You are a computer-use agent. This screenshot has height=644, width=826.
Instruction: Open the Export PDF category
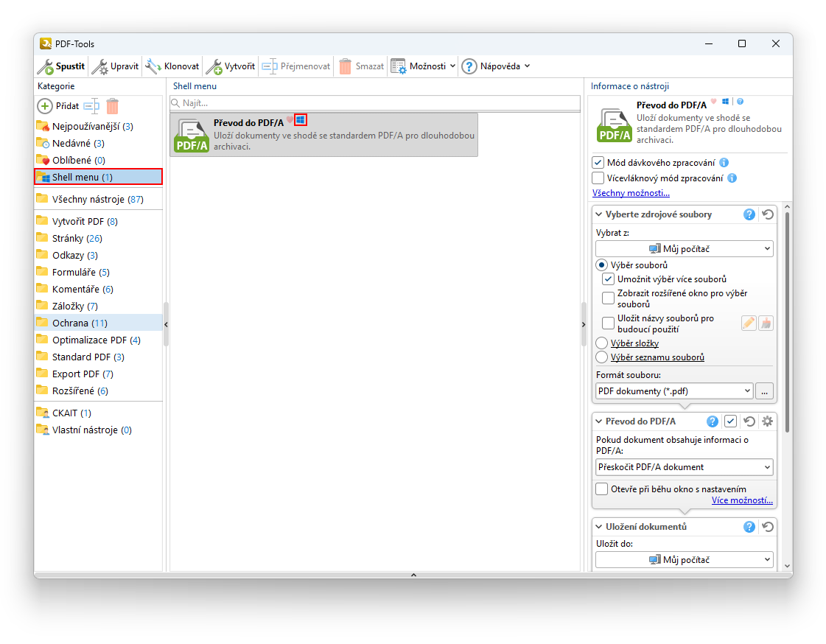pyautogui.click(x=99, y=374)
